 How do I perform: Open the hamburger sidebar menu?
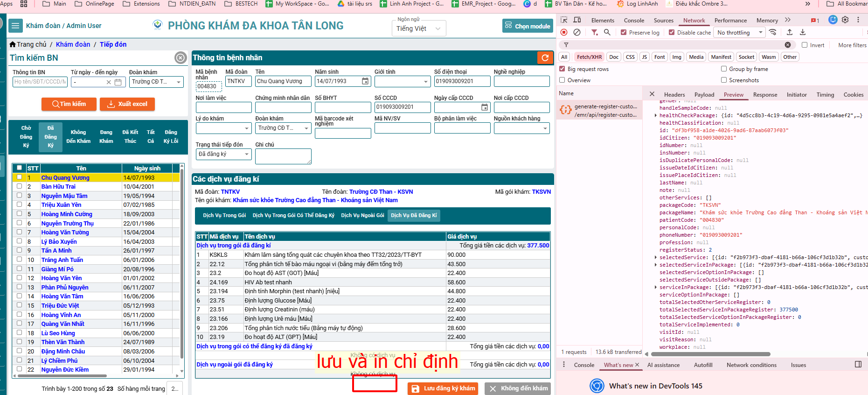[x=15, y=26]
